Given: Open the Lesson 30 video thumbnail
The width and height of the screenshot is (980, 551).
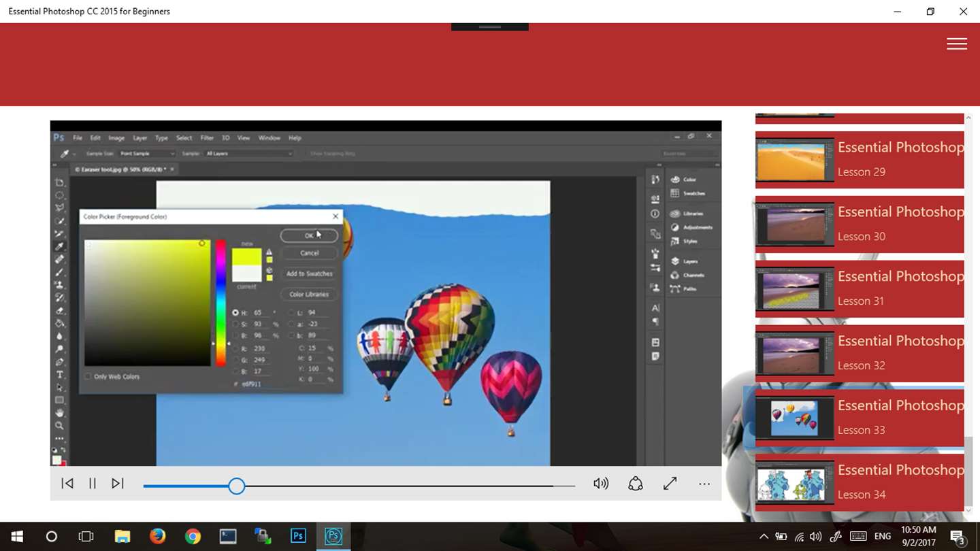Looking at the screenshot, I should 795,224.
